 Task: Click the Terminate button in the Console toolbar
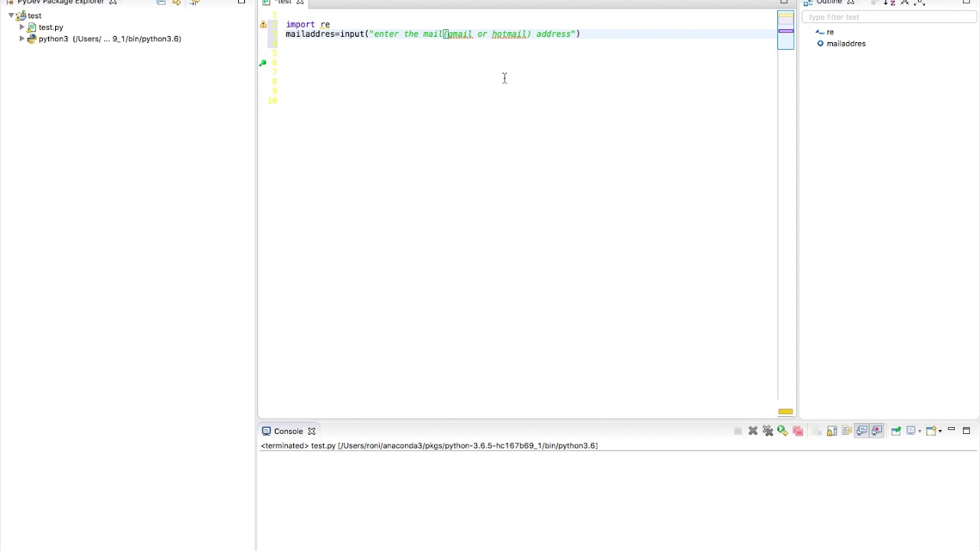pos(738,431)
